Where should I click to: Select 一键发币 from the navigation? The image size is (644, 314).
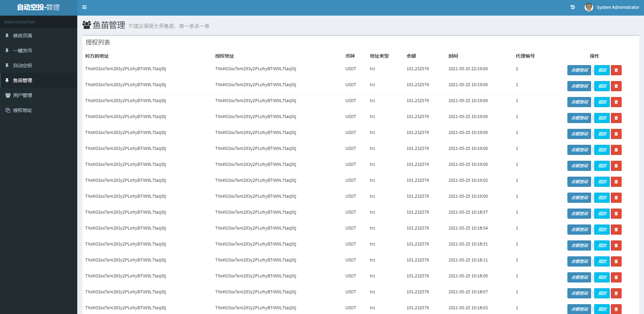(x=22, y=51)
